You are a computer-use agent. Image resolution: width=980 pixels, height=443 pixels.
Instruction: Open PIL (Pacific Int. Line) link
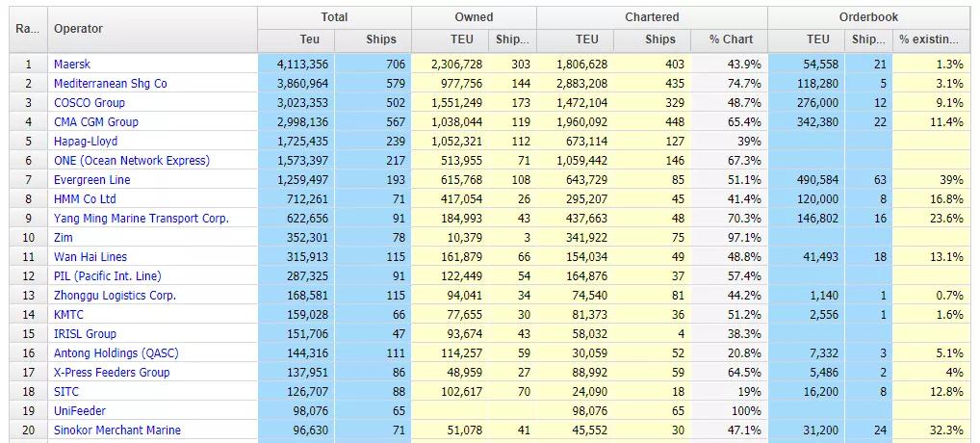pos(108,276)
